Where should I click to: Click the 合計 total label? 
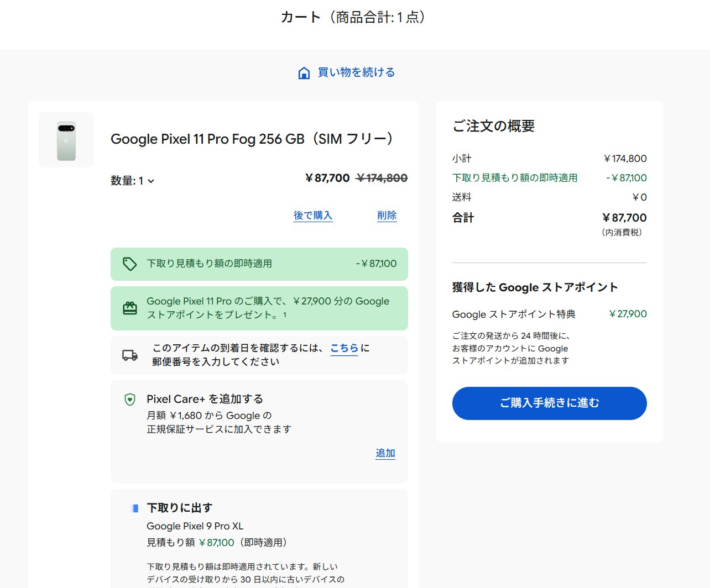click(463, 218)
